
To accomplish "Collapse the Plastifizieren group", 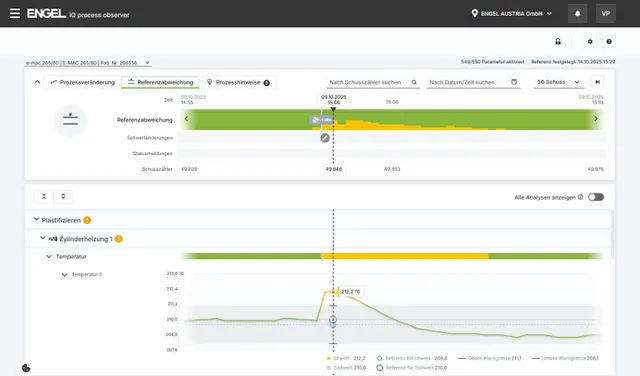I will [x=36, y=220].
